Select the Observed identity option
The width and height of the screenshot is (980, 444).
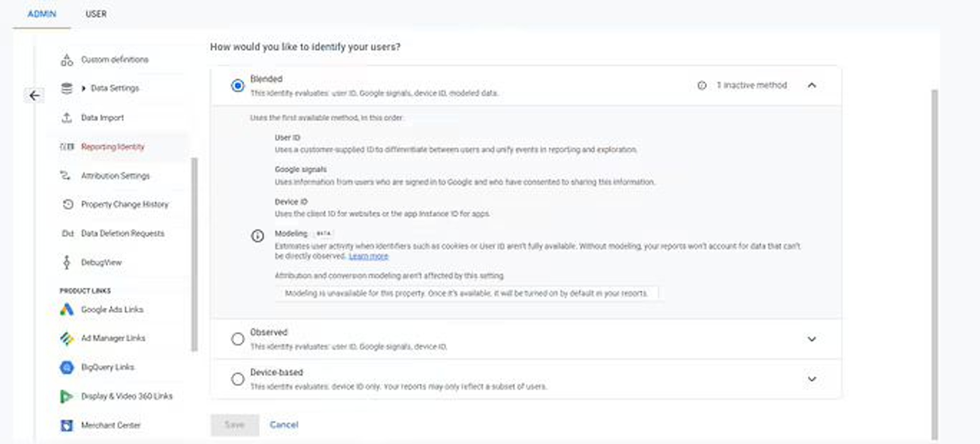pos(237,339)
